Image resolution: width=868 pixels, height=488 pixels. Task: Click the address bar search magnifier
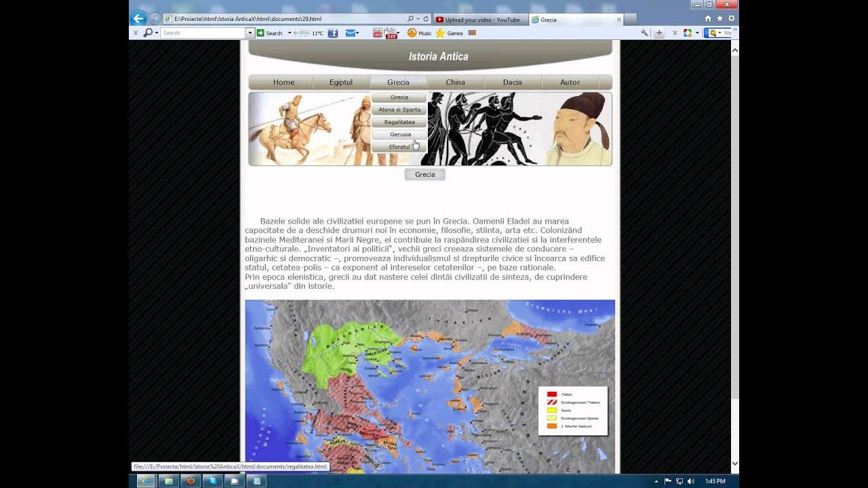(410, 19)
